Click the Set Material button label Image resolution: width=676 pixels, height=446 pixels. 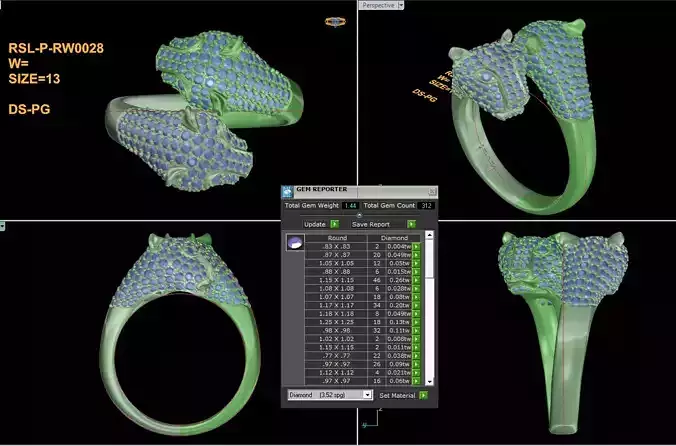pyautogui.click(x=397, y=395)
